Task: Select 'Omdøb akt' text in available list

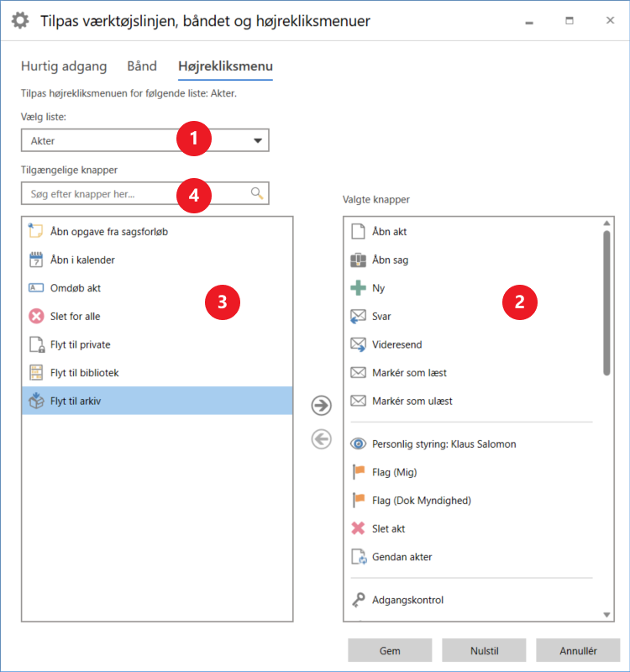Action: 76,288
